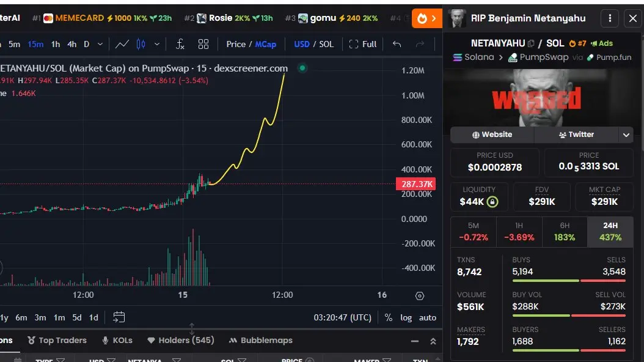
Task: Open the MEMECARD trending token
Action: coord(102,18)
